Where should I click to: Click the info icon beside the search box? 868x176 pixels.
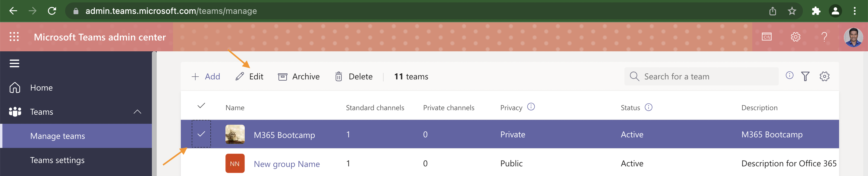tap(789, 75)
